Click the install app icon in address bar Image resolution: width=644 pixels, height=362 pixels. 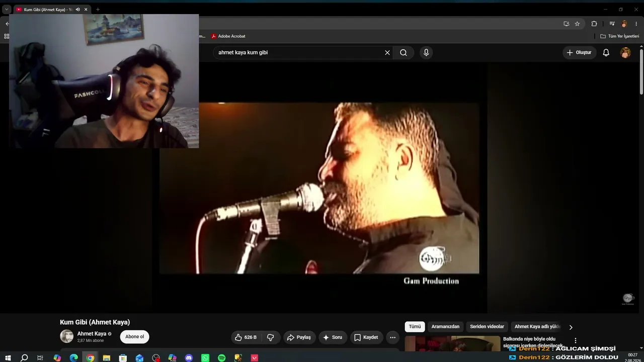(567, 24)
